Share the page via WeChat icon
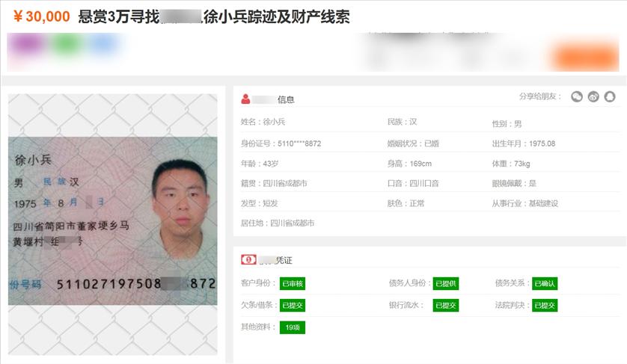Viewport: 627px width, 364px height. 577,96
